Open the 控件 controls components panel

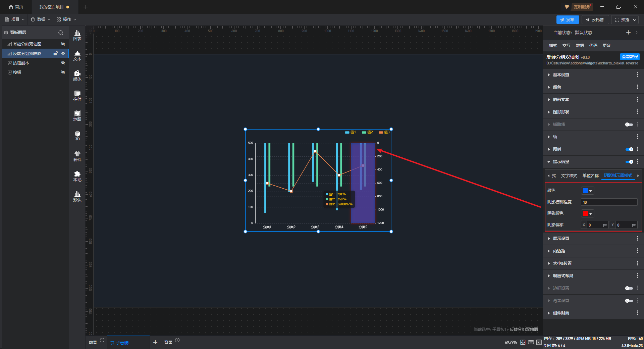(77, 96)
